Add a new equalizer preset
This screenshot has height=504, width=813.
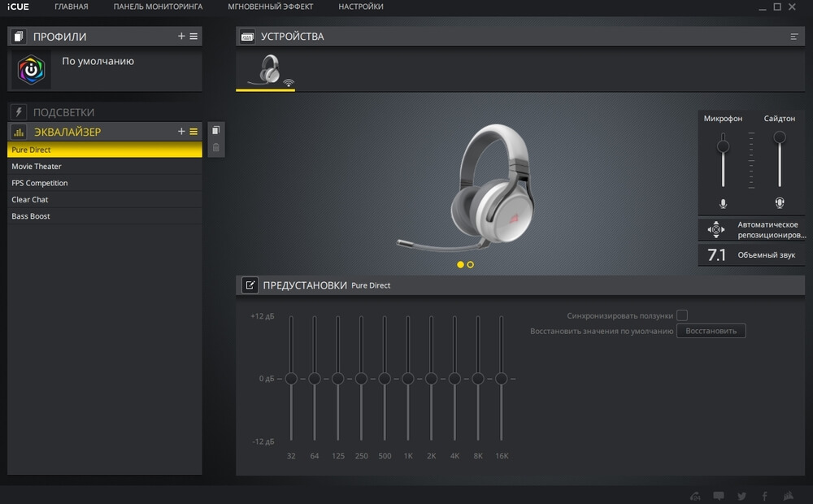(x=181, y=132)
